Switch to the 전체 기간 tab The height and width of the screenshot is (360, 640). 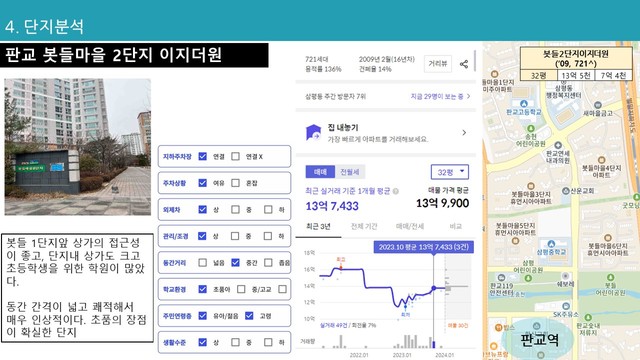[x=364, y=227]
